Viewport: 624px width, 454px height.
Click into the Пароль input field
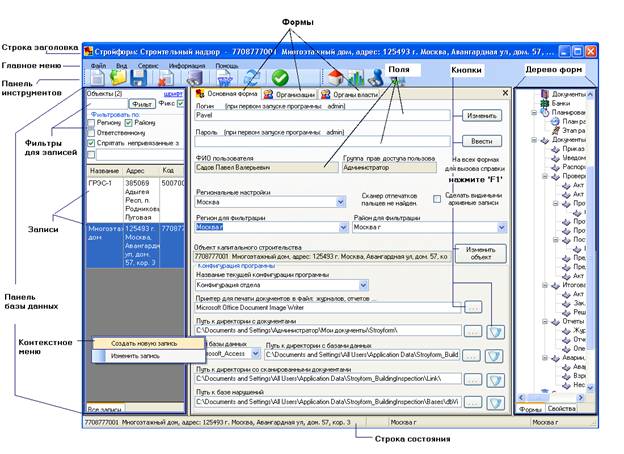(322, 141)
